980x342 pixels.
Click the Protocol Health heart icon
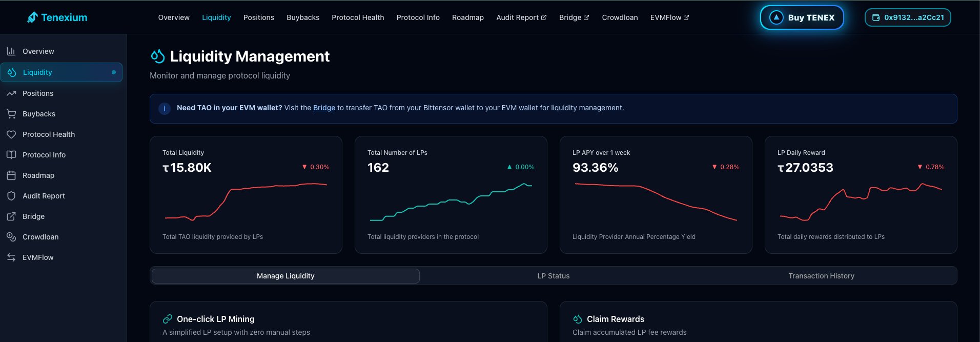[11, 134]
